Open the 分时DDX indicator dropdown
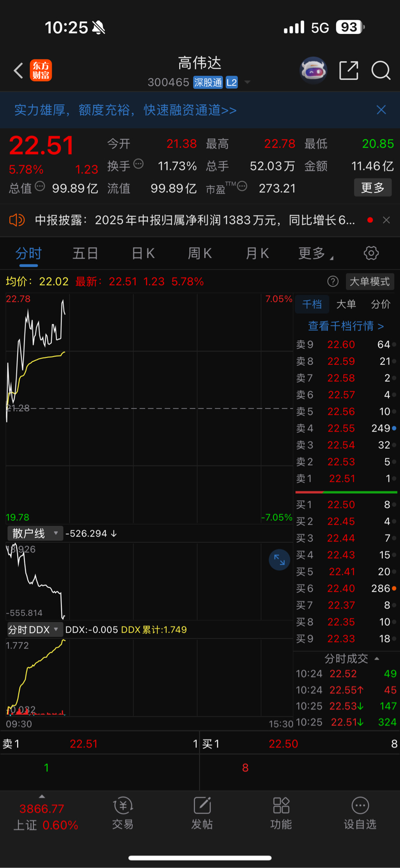This screenshot has height=868, width=400. tap(35, 630)
